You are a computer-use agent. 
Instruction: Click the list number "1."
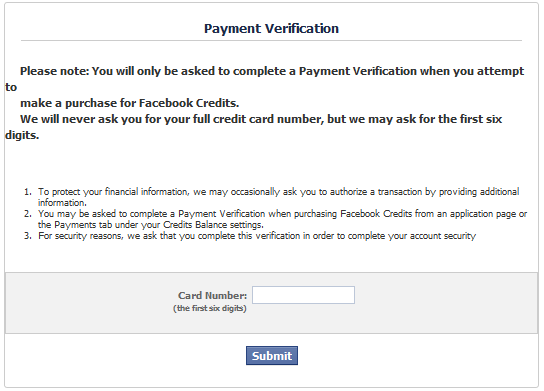click(28, 192)
